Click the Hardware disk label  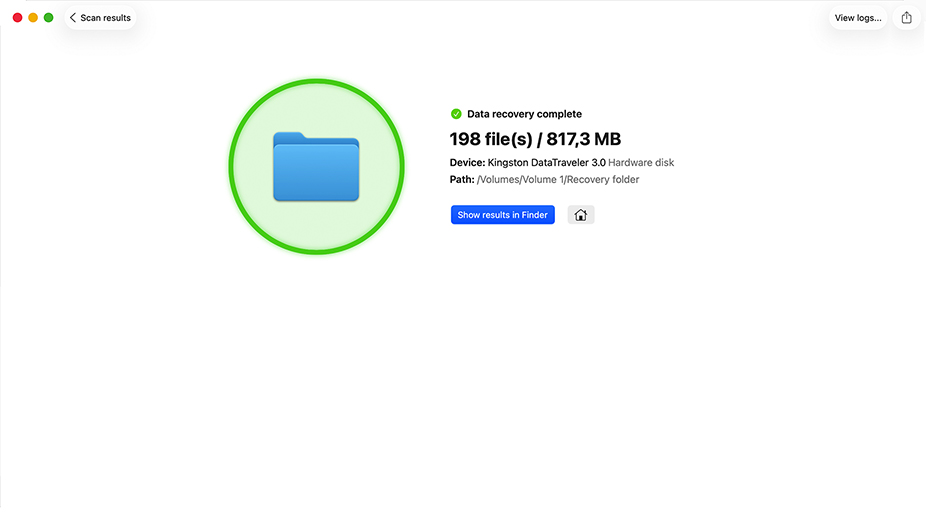point(641,162)
